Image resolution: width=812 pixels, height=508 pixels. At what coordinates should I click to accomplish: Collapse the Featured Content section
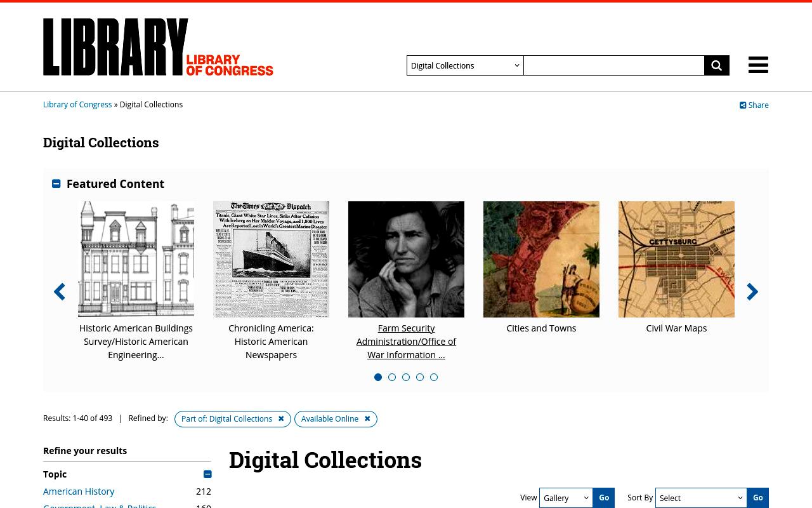[56, 184]
